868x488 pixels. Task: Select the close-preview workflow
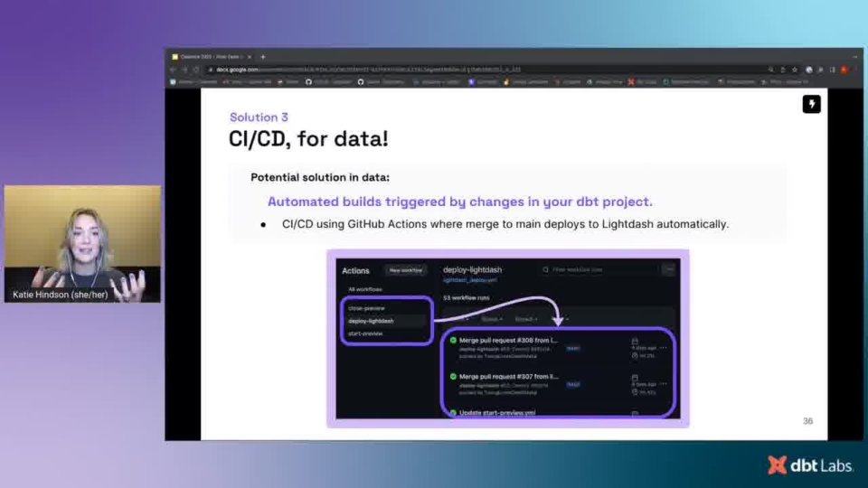pyautogui.click(x=366, y=308)
